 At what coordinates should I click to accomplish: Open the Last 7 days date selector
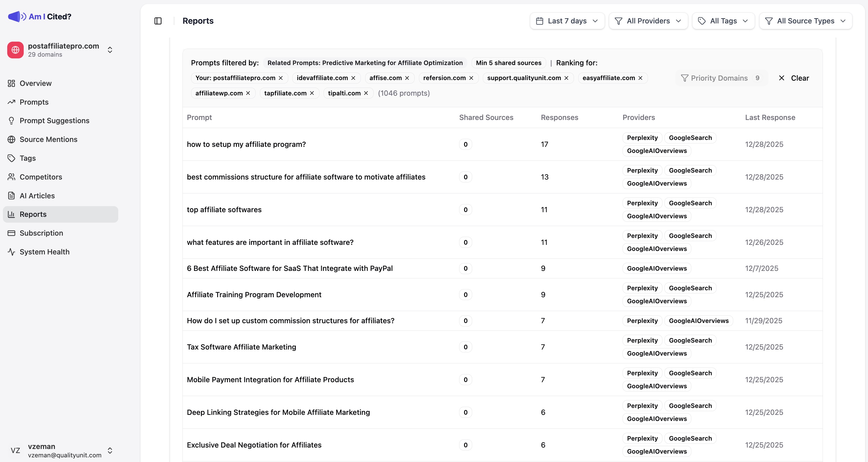click(x=567, y=21)
